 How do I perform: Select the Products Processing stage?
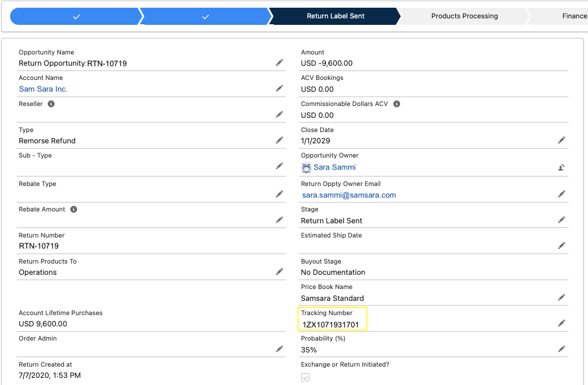(x=464, y=16)
